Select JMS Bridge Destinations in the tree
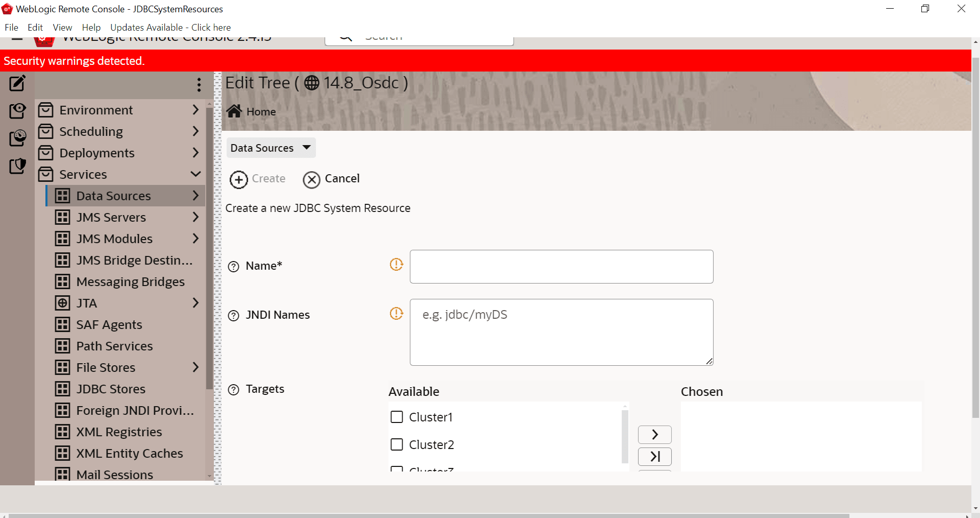The height and width of the screenshot is (518, 980). (x=134, y=260)
